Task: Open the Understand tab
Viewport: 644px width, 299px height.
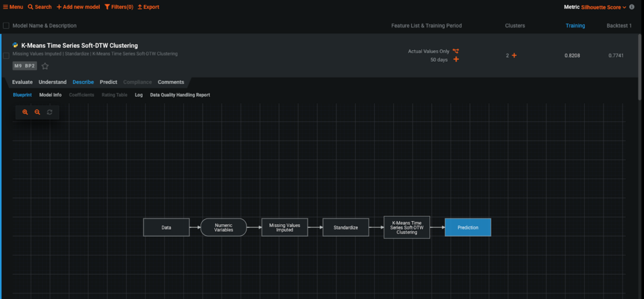Action: (53, 82)
